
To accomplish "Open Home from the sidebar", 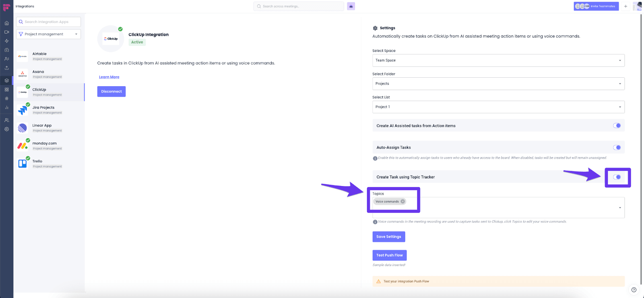I will coord(6,23).
